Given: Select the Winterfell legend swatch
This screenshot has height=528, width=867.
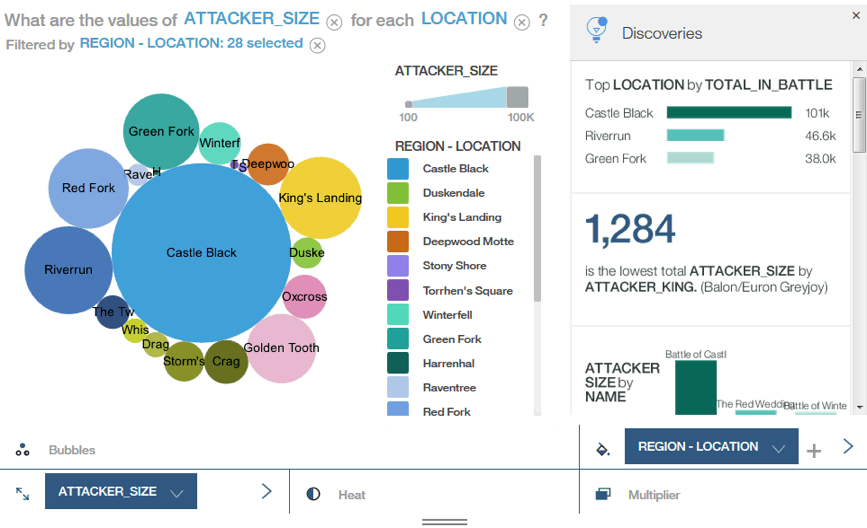Looking at the screenshot, I should (398, 315).
